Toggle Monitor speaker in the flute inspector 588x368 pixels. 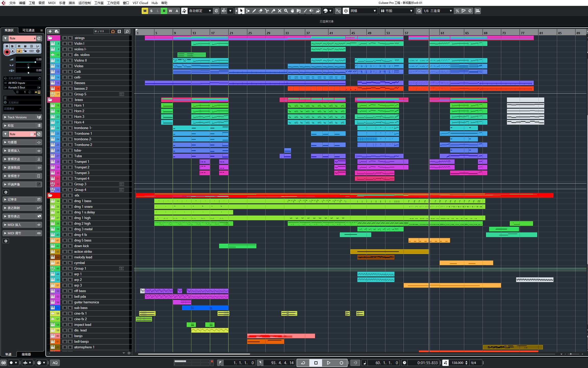click(x=13, y=51)
